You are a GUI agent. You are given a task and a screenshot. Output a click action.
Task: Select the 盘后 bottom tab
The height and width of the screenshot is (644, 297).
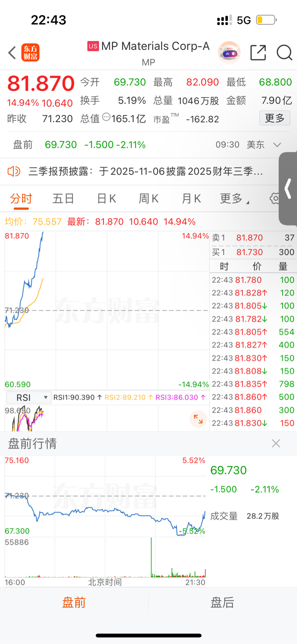(x=222, y=603)
